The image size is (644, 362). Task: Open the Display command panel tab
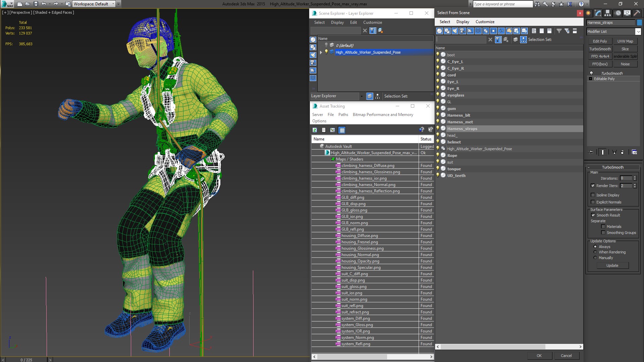coord(627,13)
